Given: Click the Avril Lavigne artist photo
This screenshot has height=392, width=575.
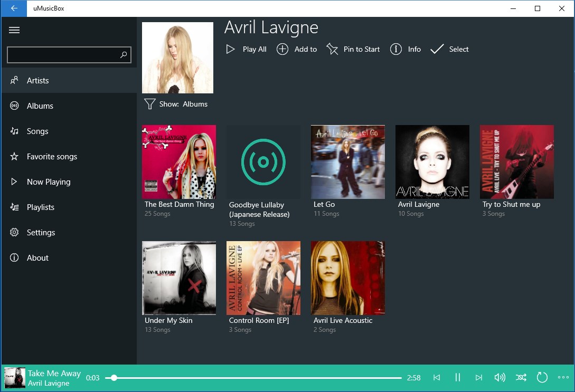Looking at the screenshot, I should pyautogui.click(x=177, y=58).
